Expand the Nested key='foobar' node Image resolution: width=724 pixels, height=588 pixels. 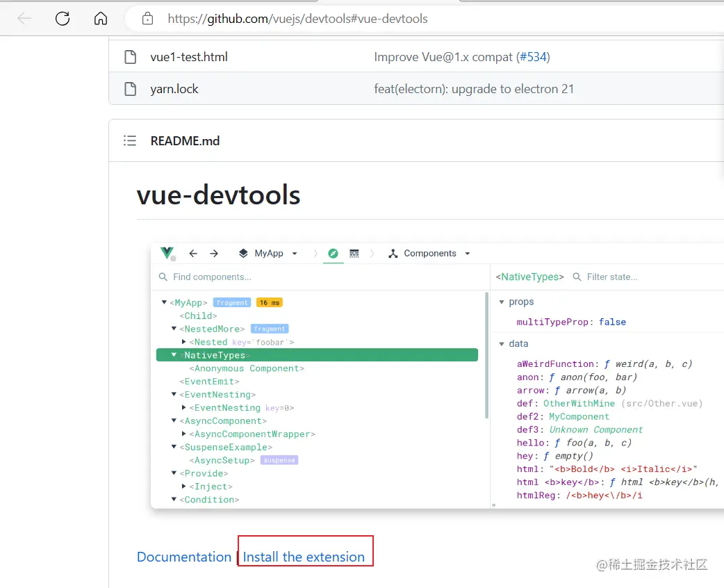(x=183, y=342)
